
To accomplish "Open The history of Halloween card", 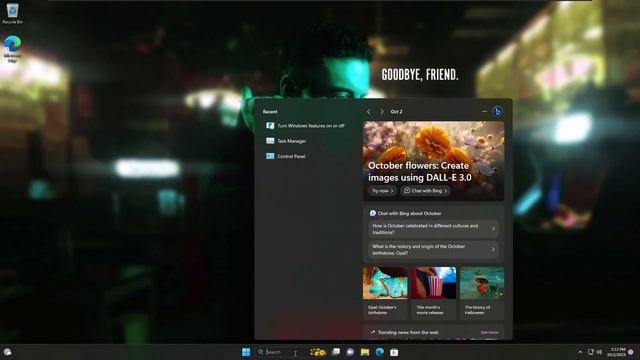I will pyautogui.click(x=482, y=292).
